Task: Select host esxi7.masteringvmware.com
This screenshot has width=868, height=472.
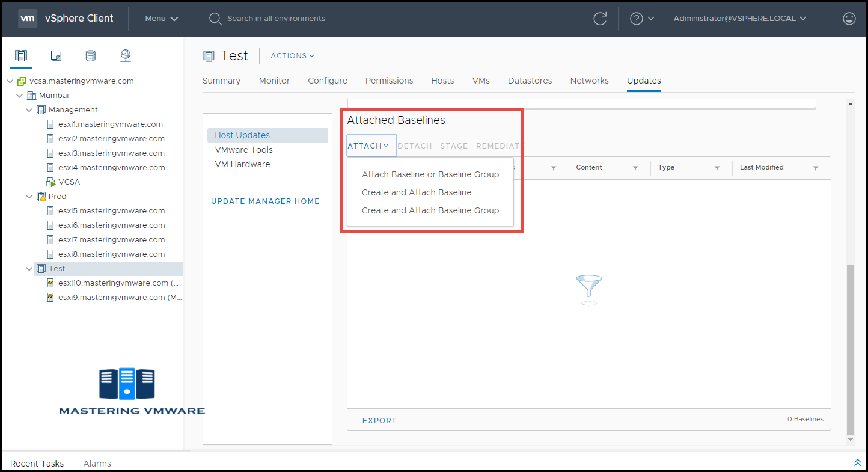Action: click(x=111, y=240)
